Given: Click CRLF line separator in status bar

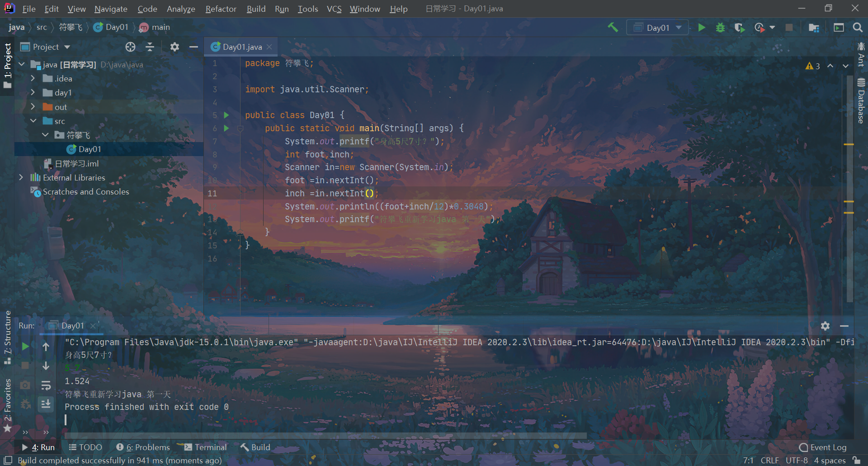Looking at the screenshot, I should click(769, 460).
